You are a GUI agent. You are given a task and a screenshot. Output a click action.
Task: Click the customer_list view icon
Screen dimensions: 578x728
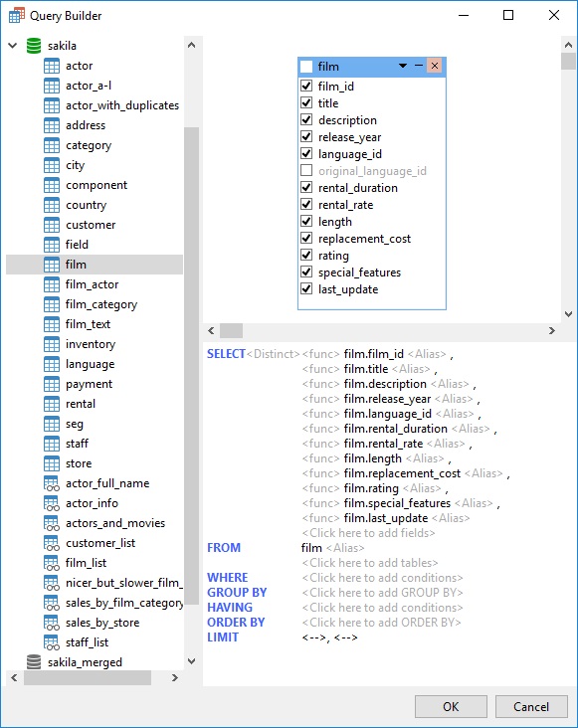coord(52,543)
